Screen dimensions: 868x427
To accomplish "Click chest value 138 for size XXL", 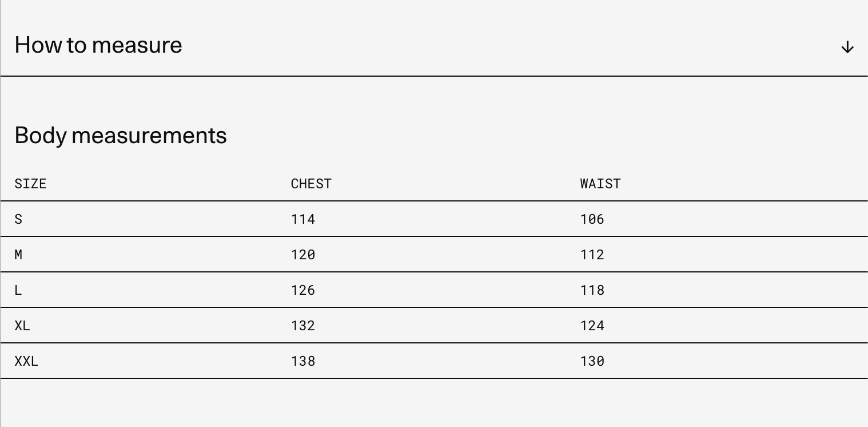I will pyautogui.click(x=303, y=361).
